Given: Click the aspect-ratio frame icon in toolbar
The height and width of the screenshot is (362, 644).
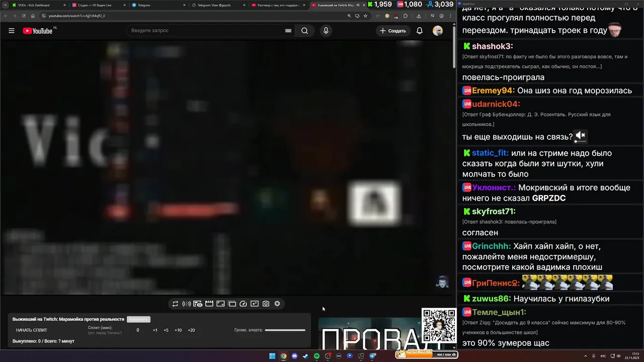Looking at the screenshot, I should click(220, 304).
